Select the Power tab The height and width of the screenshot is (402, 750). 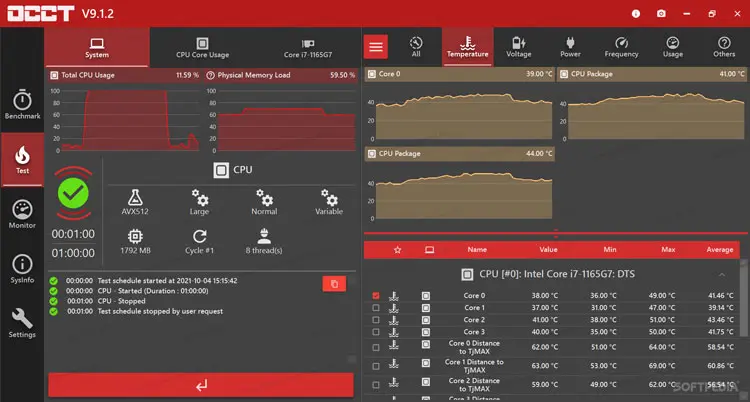(x=570, y=47)
